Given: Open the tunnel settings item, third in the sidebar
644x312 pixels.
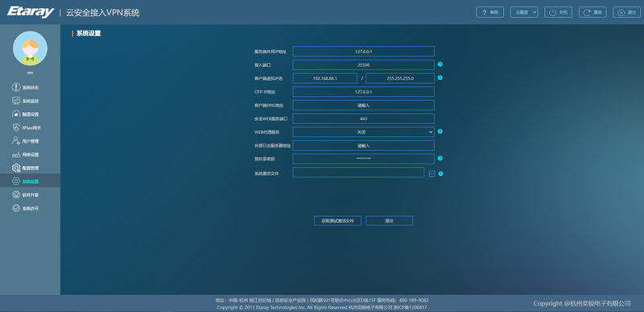Looking at the screenshot, I should click(x=26, y=114).
